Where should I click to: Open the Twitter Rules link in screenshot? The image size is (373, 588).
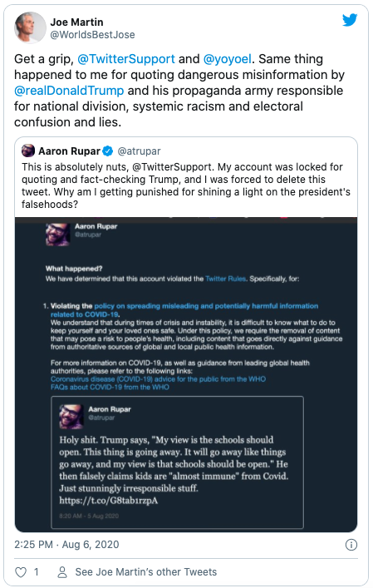(x=225, y=279)
